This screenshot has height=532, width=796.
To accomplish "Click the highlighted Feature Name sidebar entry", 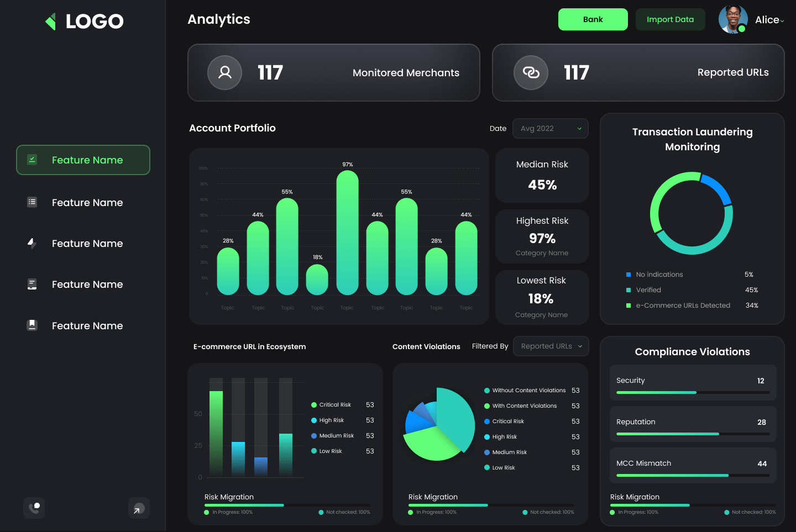I will point(83,160).
